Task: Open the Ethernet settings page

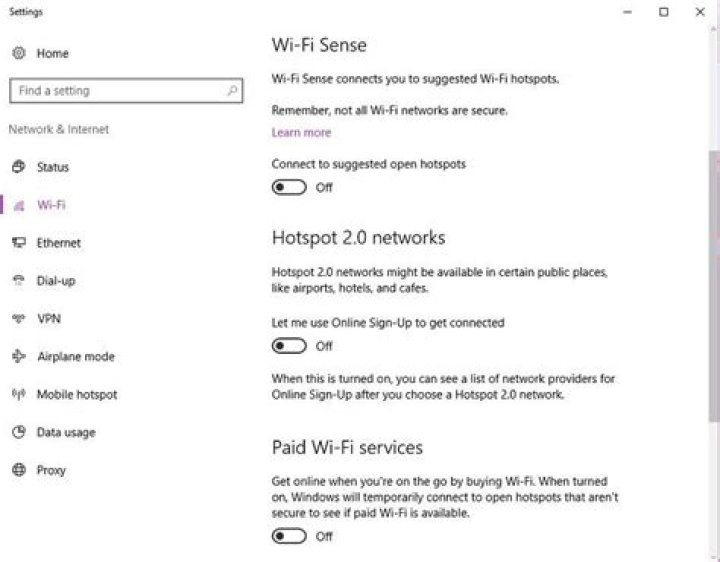Action: [59, 243]
